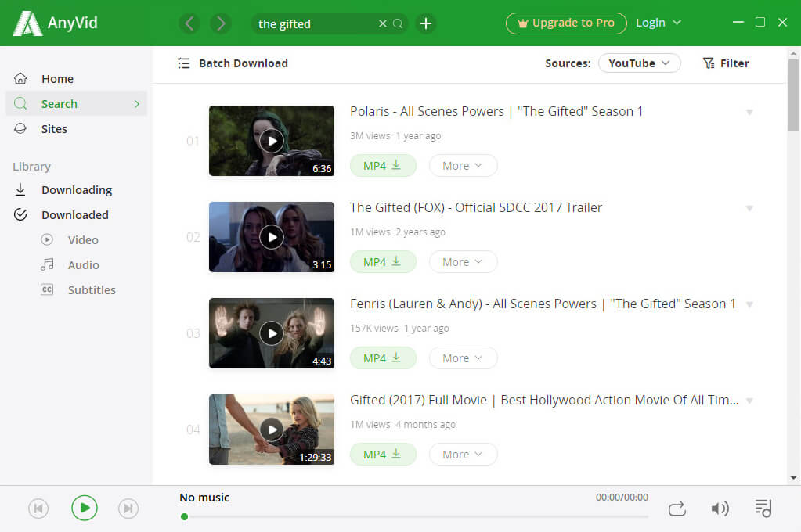Clear the search text with the X icon
This screenshot has width=801, height=532.
383,23
